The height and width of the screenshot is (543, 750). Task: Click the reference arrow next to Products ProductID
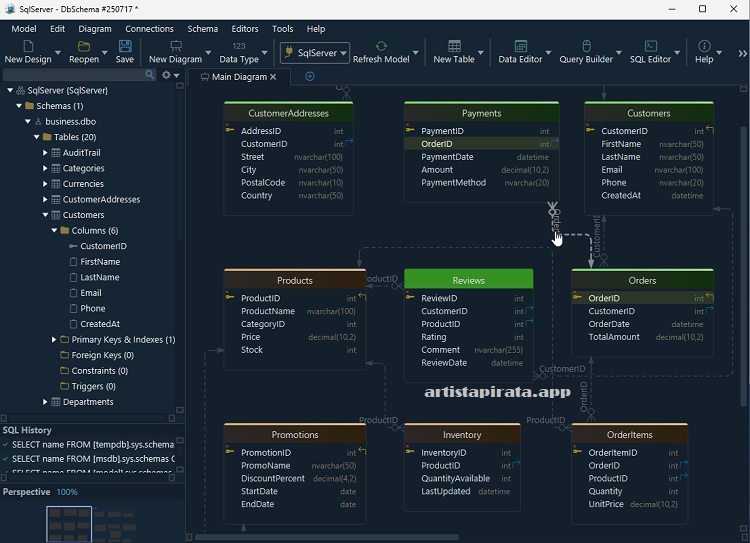click(362, 297)
